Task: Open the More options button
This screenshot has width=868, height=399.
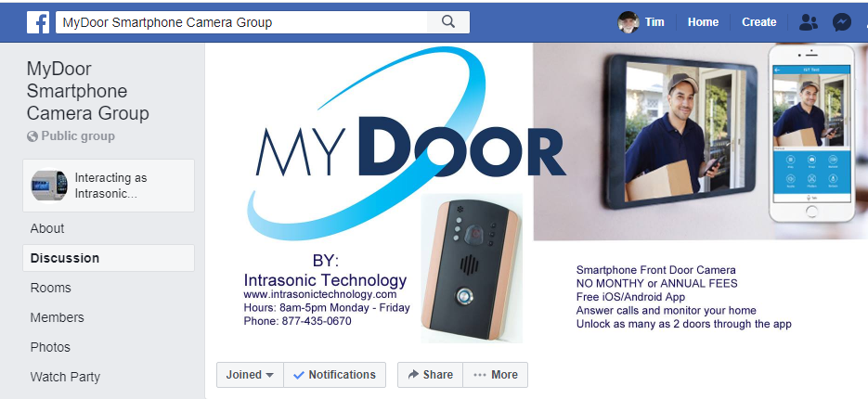Action: point(496,375)
